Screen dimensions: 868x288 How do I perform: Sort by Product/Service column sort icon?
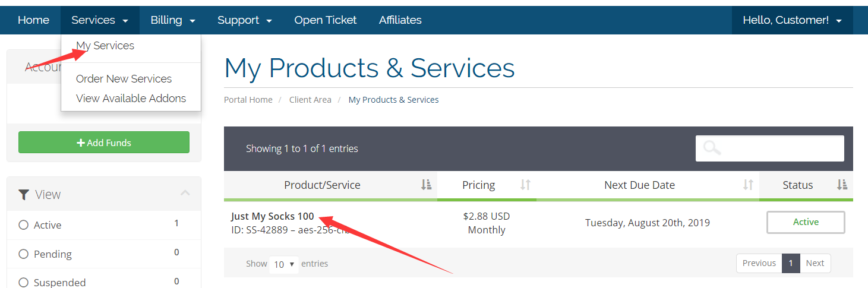(x=426, y=185)
